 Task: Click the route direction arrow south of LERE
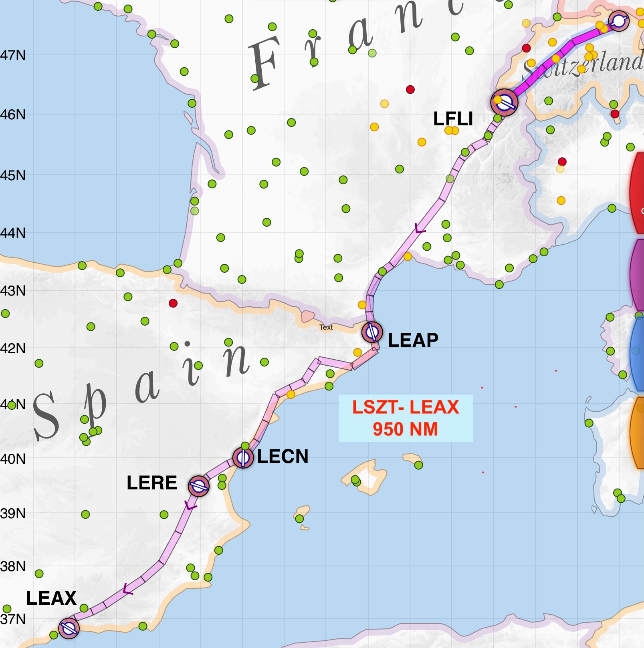click(190, 506)
